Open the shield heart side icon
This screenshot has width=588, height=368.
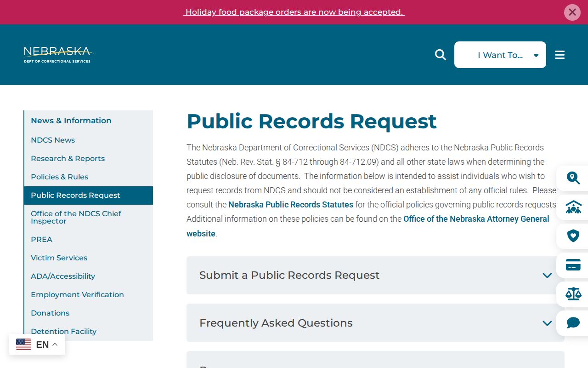tap(573, 236)
